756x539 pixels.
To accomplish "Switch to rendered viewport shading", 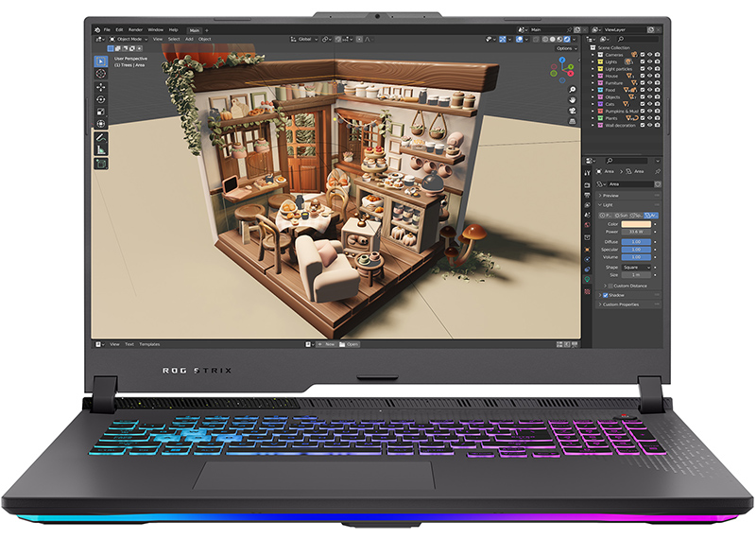I will click(x=568, y=40).
